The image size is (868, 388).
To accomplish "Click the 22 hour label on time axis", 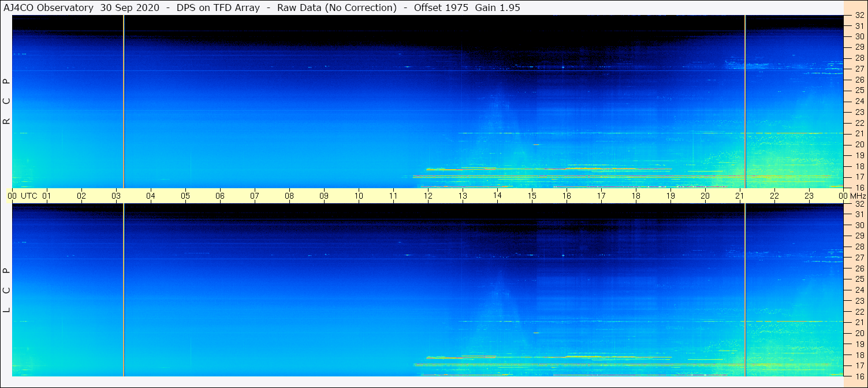I will click(x=774, y=196).
